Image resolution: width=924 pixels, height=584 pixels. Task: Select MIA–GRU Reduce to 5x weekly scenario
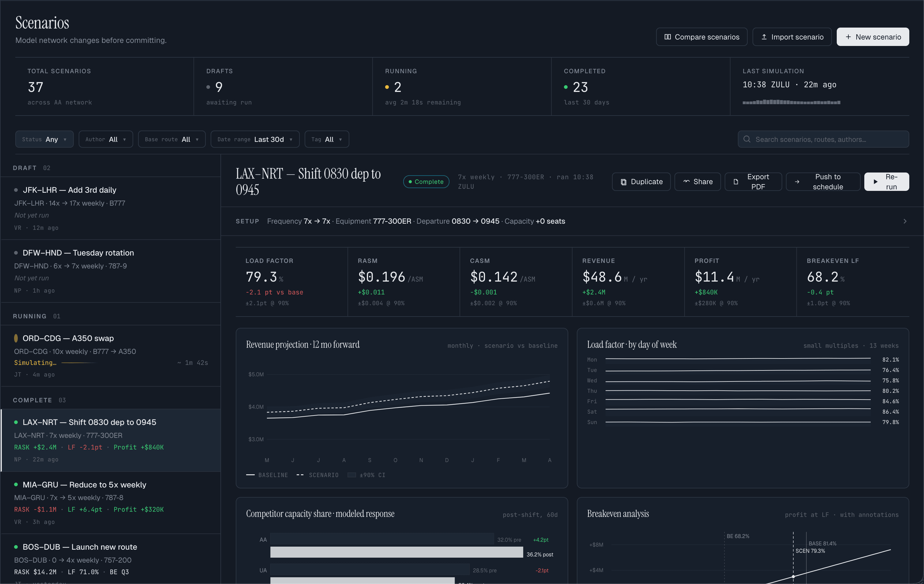111,503
